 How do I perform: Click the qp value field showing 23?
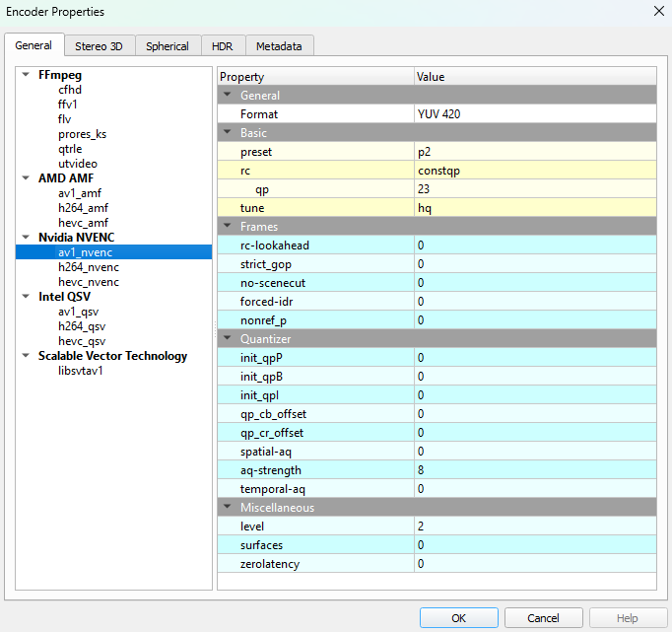coord(534,189)
